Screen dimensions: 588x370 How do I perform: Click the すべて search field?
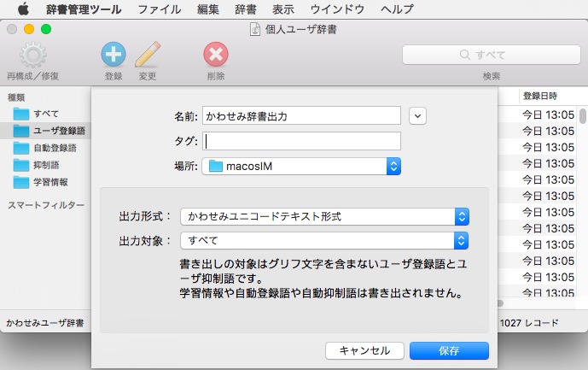(x=492, y=55)
